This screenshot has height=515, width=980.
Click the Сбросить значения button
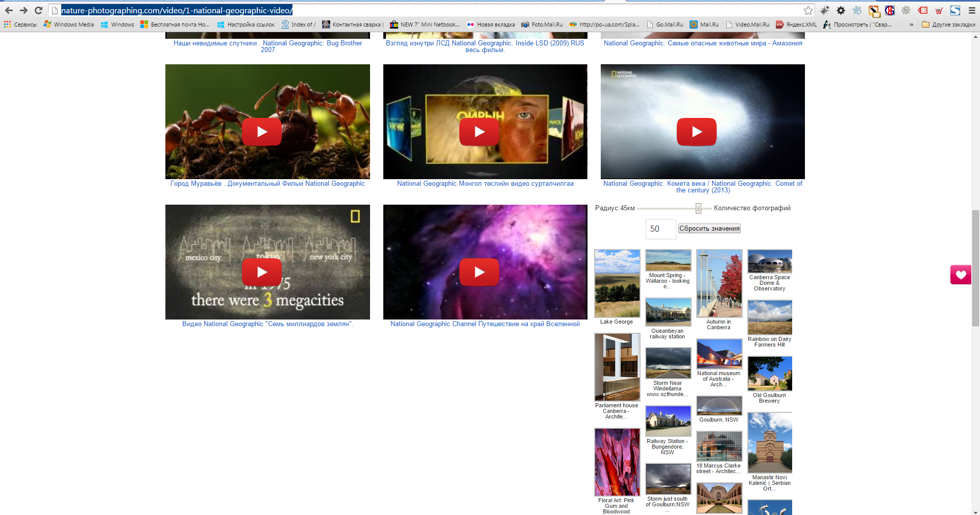tap(709, 229)
